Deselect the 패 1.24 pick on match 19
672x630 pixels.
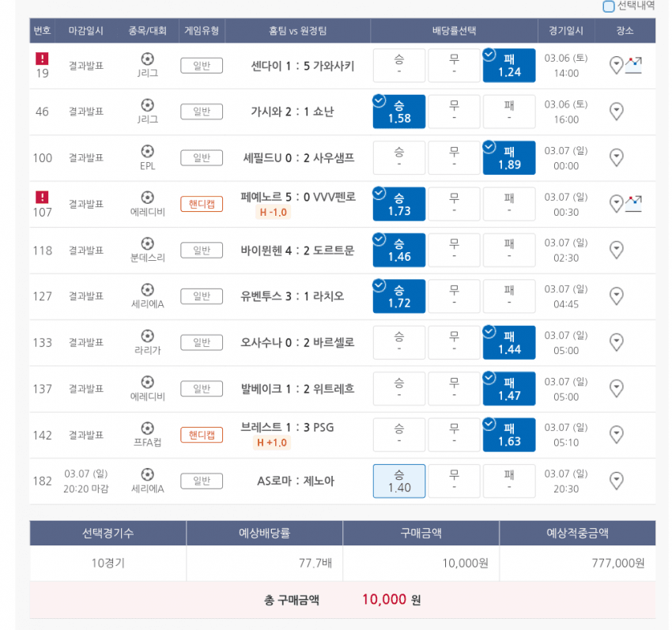pyautogui.click(x=509, y=66)
